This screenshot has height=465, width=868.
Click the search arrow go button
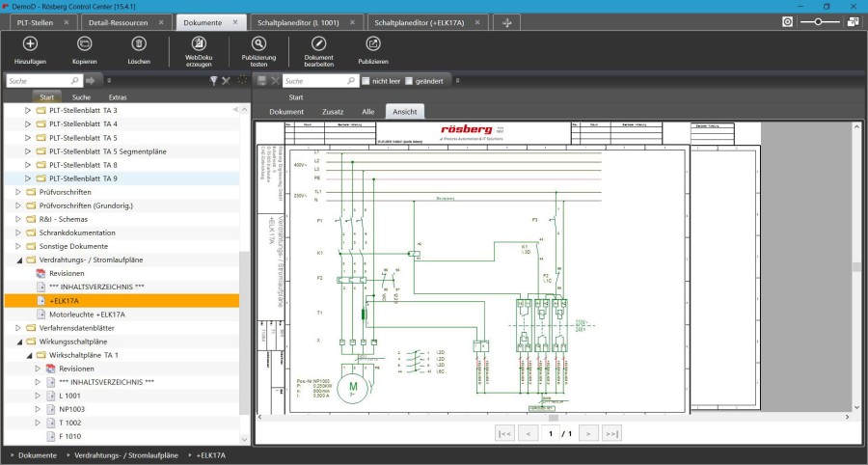point(91,81)
